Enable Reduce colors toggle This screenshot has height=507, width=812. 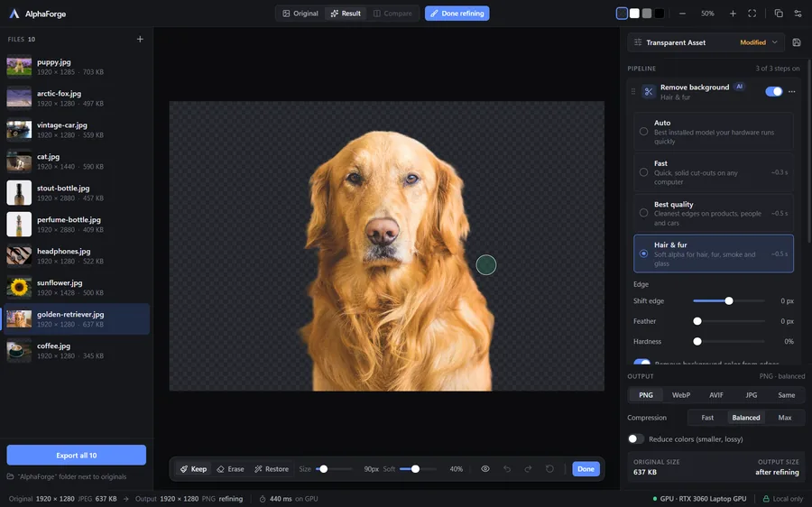click(635, 439)
